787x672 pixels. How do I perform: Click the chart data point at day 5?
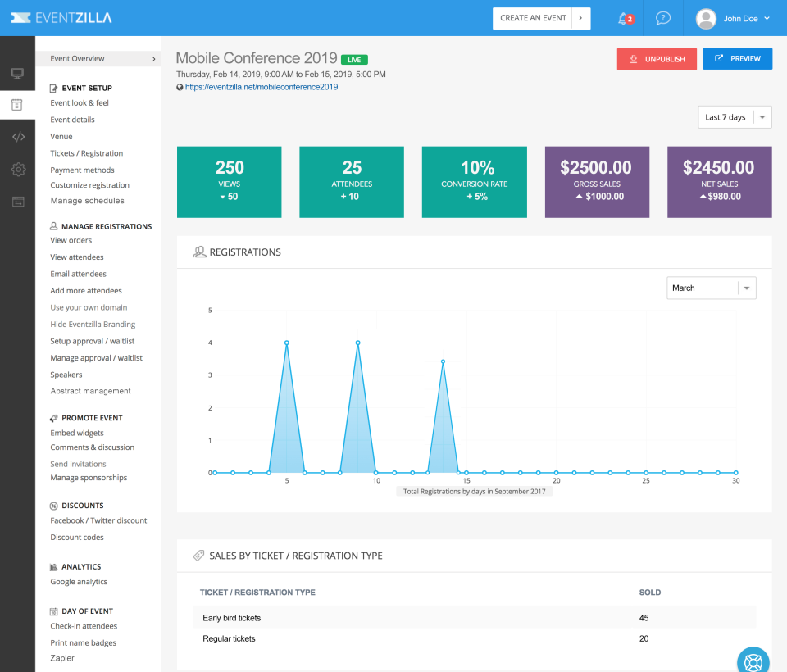tap(287, 343)
